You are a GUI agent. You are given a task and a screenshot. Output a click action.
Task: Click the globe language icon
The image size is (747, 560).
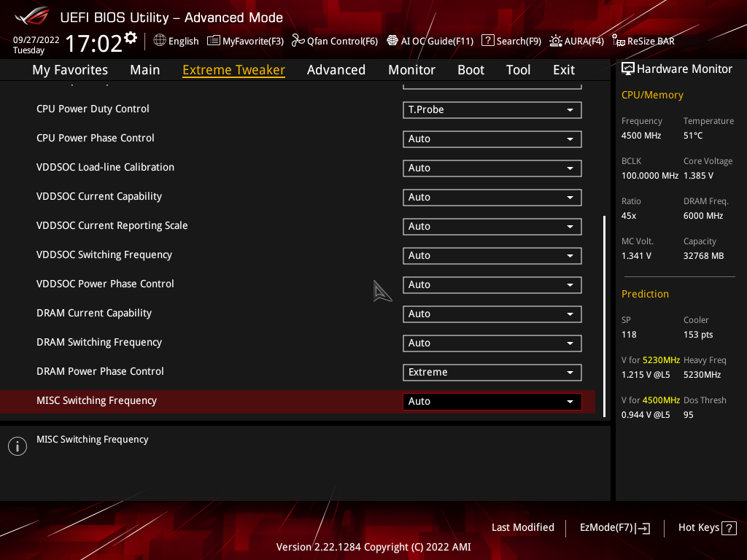(x=160, y=41)
